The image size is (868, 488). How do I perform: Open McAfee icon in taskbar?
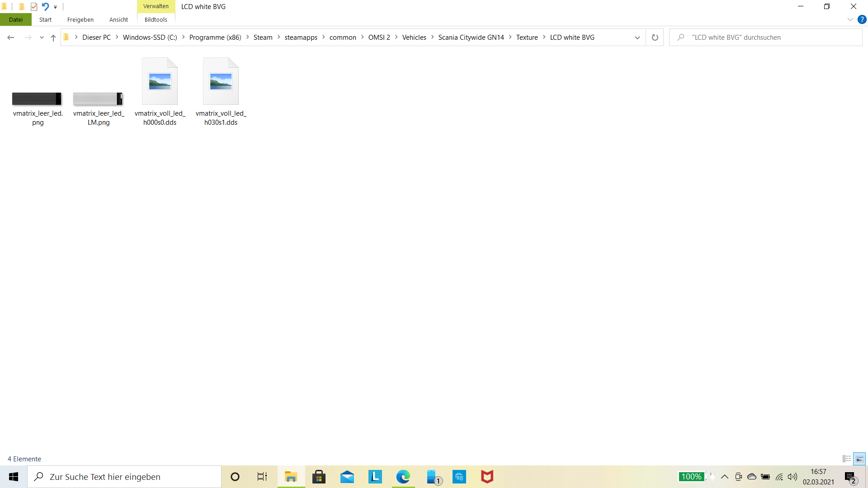[487, 477]
